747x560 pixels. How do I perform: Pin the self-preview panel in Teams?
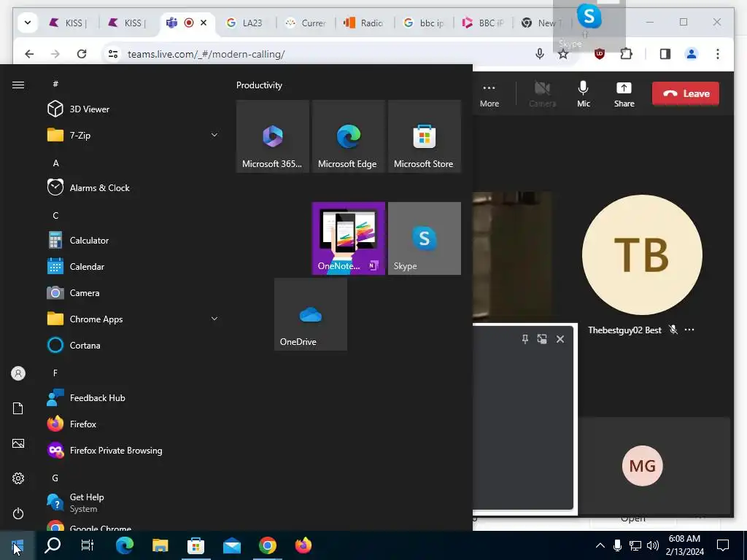[525, 339]
